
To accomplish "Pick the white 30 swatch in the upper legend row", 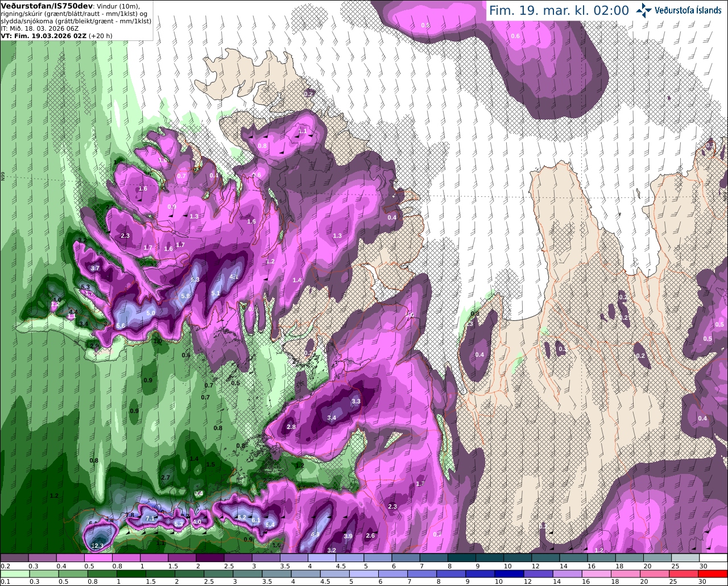I will (x=714, y=558).
